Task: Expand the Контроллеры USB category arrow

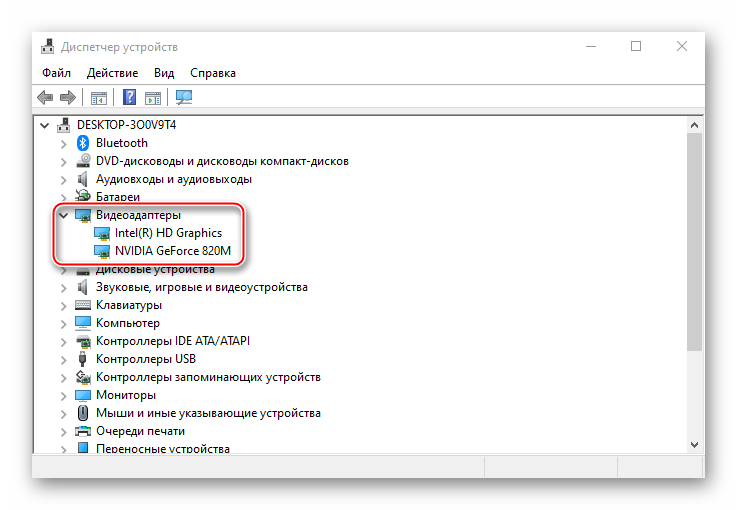Action: click(x=63, y=360)
